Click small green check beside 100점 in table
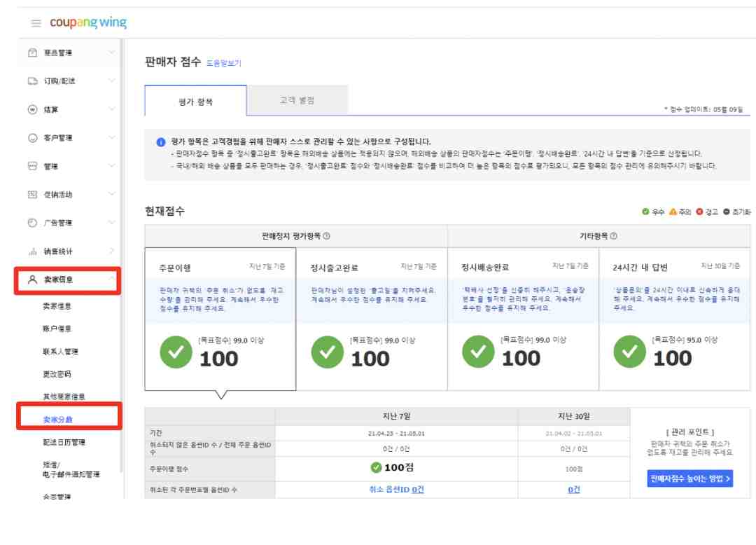This screenshot has width=756, height=545. coord(376,467)
